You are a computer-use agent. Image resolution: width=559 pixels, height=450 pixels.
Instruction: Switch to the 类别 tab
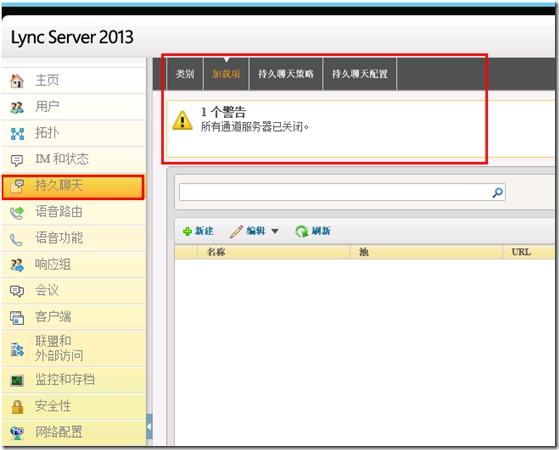pos(185,74)
